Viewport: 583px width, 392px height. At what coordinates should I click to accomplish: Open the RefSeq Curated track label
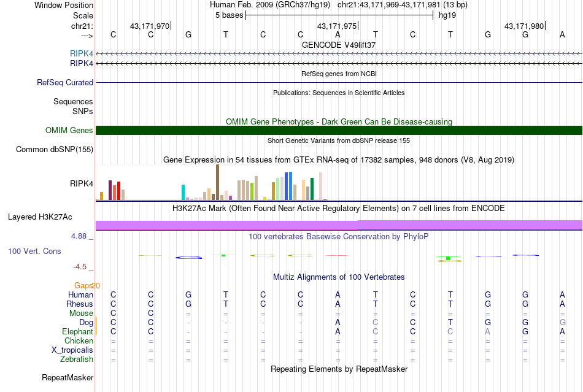(65, 82)
